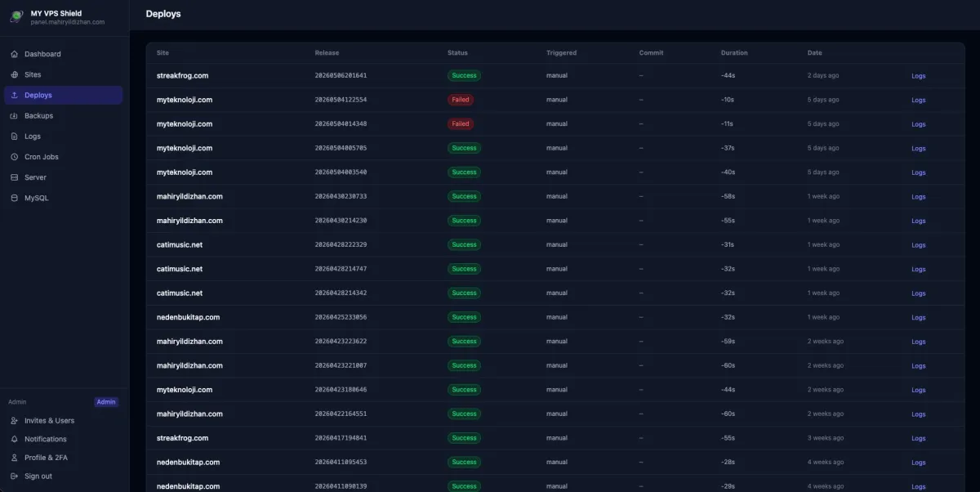Viewport: 980px width, 492px height.
Task: Sign out of the panel
Action: (x=63, y=476)
